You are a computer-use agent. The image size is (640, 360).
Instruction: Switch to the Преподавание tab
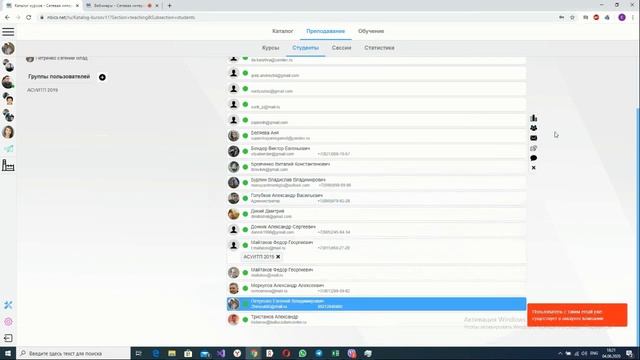coord(325,31)
